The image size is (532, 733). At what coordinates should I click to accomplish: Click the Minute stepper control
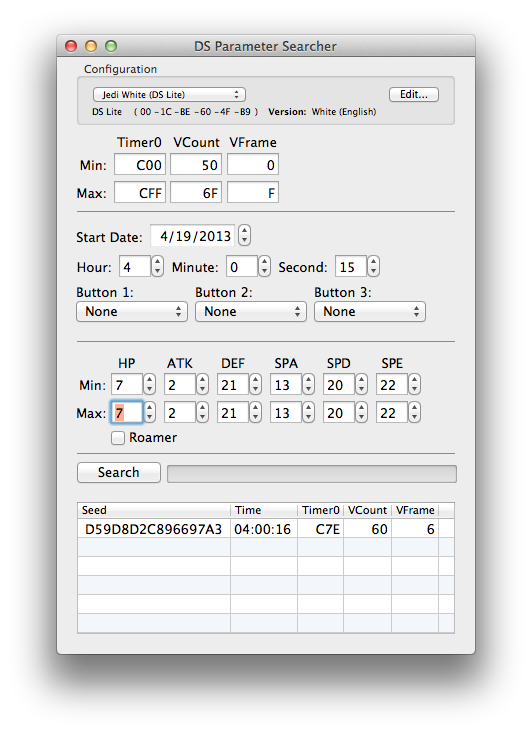point(265,266)
